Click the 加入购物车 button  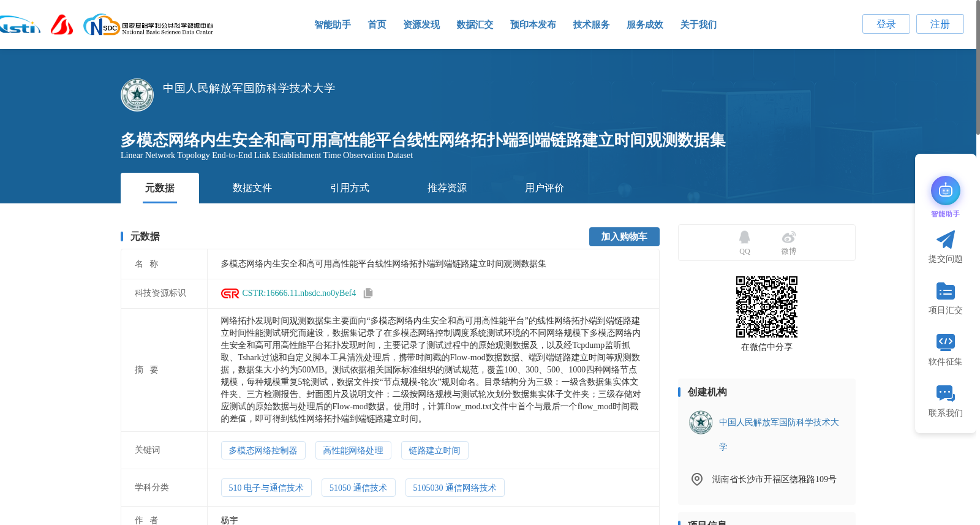click(624, 236)
